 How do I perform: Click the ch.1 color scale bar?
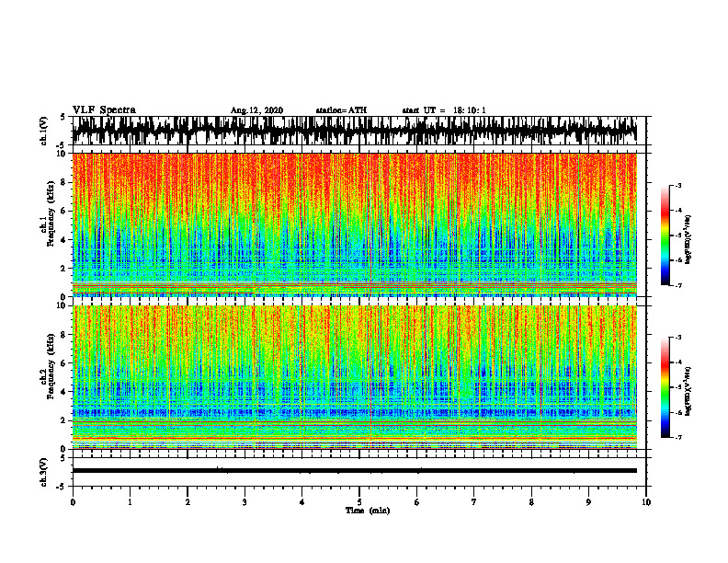point(665,236)
